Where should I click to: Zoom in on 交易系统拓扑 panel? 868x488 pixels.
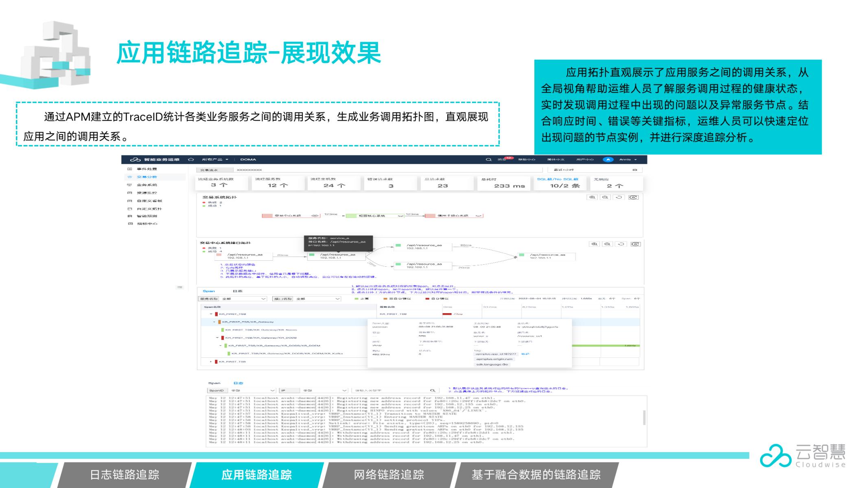pos(593,197)
